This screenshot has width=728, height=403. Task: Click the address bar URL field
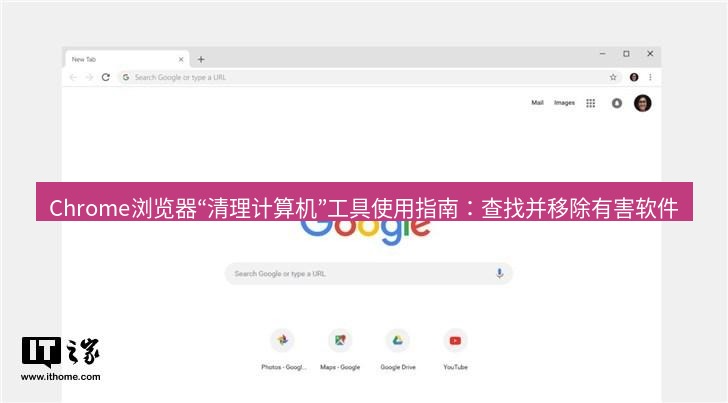[x=369, y=77]
